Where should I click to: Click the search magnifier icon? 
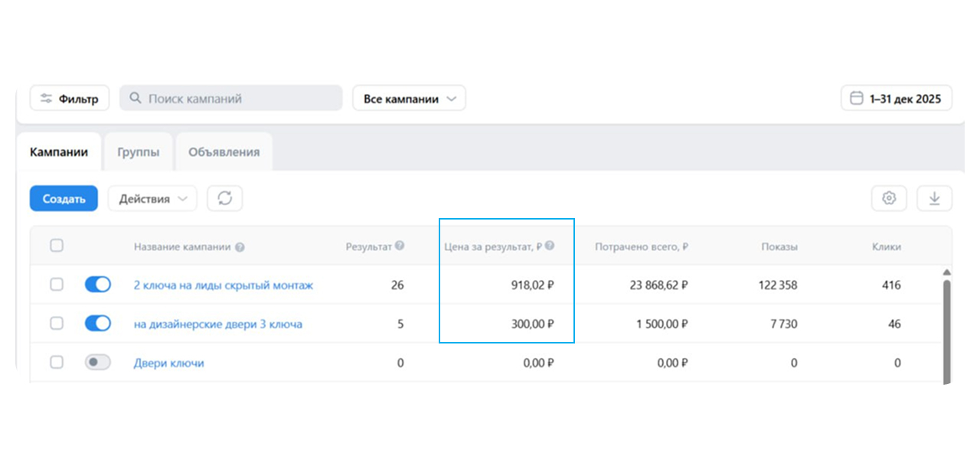(x=136, y=99)
